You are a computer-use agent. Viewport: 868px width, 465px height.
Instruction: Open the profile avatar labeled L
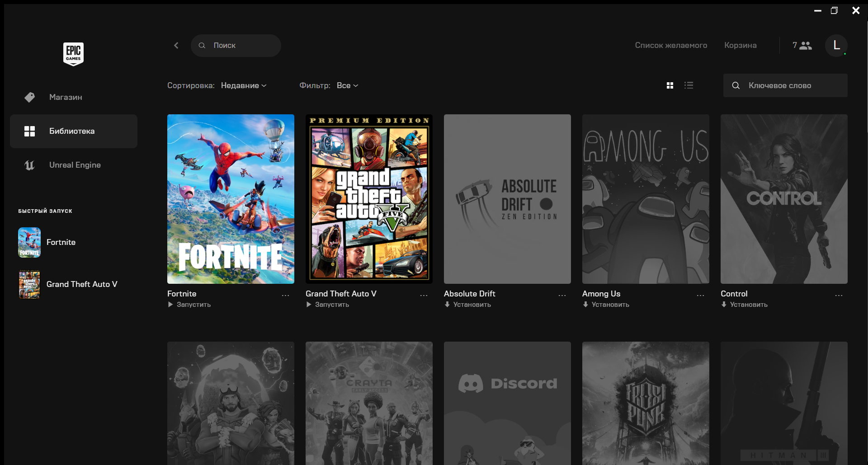(x=836, y=45)
